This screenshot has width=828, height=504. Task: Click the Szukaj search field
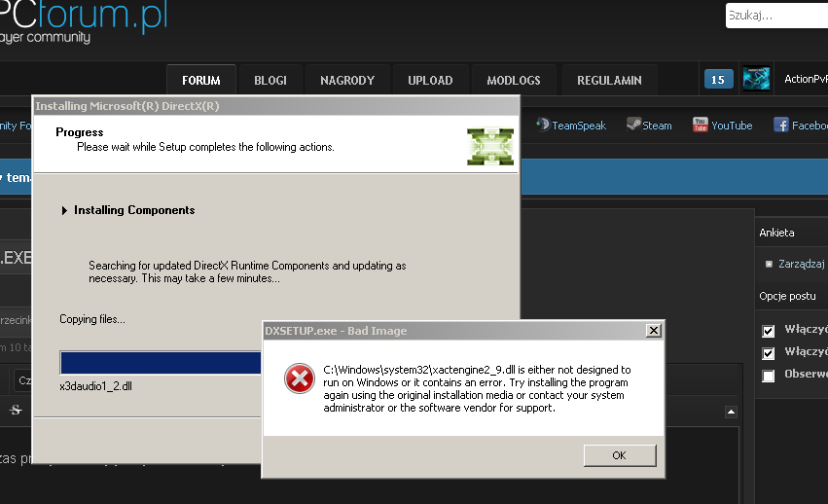pos(776,16)
